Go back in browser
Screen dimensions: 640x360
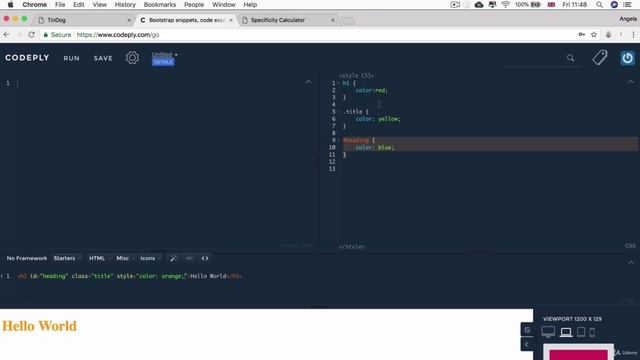(7, 35)
